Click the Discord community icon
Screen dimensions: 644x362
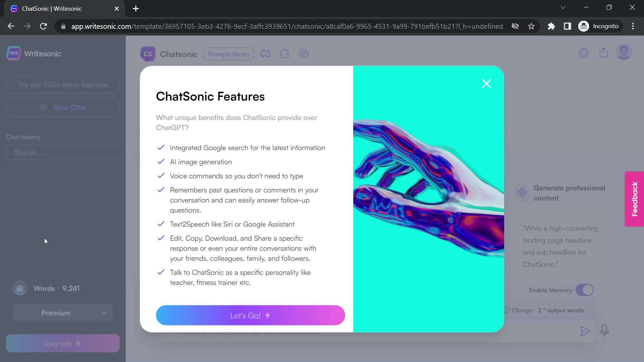tap(266, 54)
